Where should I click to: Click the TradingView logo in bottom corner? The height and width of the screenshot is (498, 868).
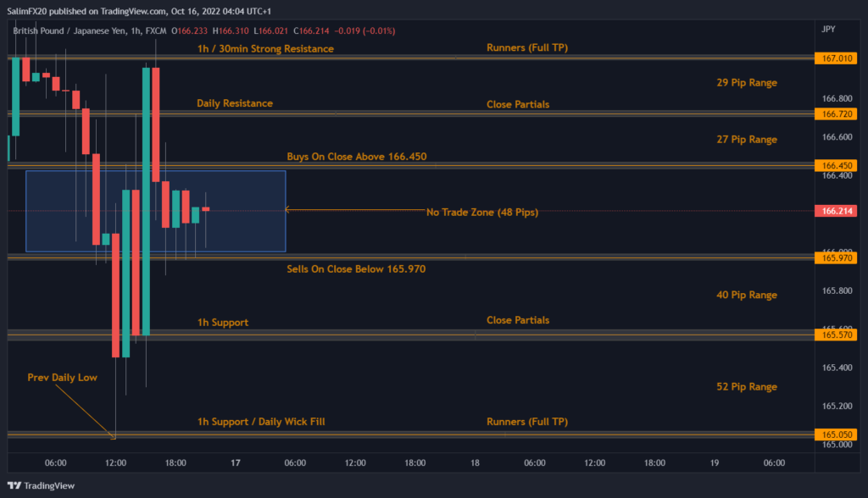[x=41, y=485]
